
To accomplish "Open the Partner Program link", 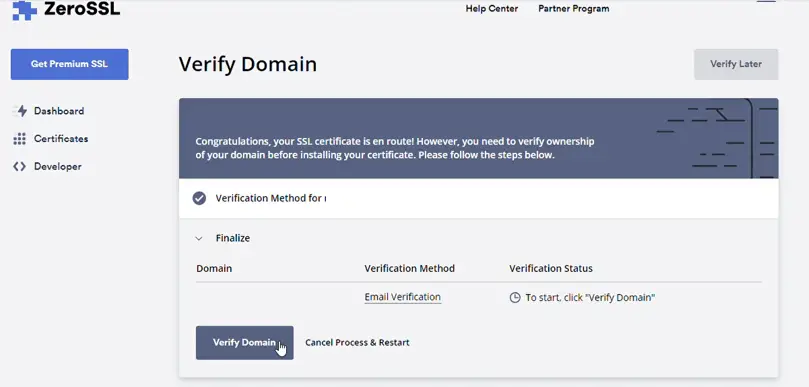I will pos(574,8).
